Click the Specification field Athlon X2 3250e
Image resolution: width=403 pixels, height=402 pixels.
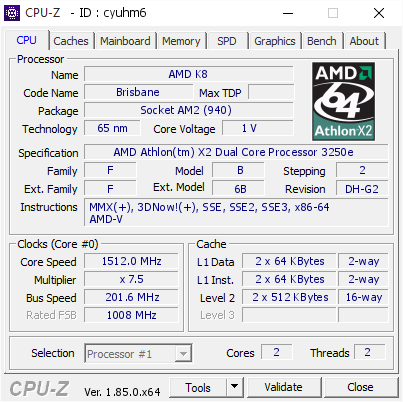(x=236, y=152)
